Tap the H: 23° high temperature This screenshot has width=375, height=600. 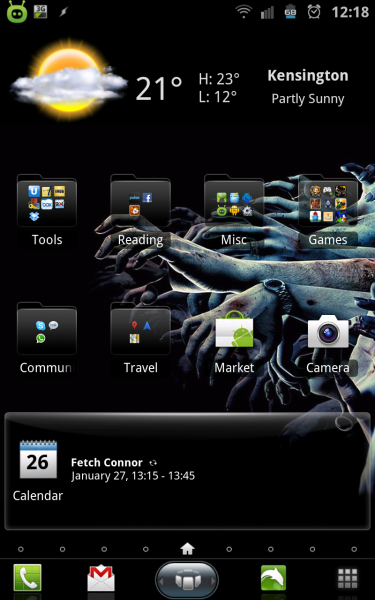click(219, 79)
